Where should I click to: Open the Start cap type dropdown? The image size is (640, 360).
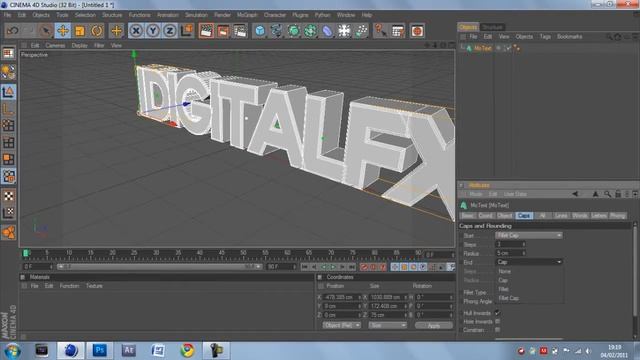click(529, 236)
